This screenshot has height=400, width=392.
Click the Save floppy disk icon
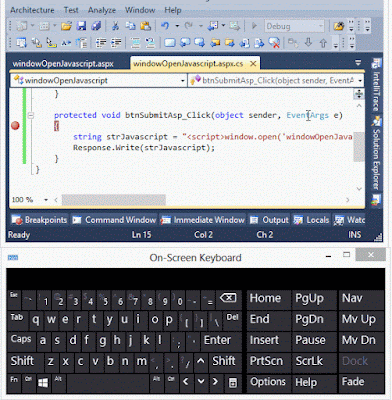(81, 26)
